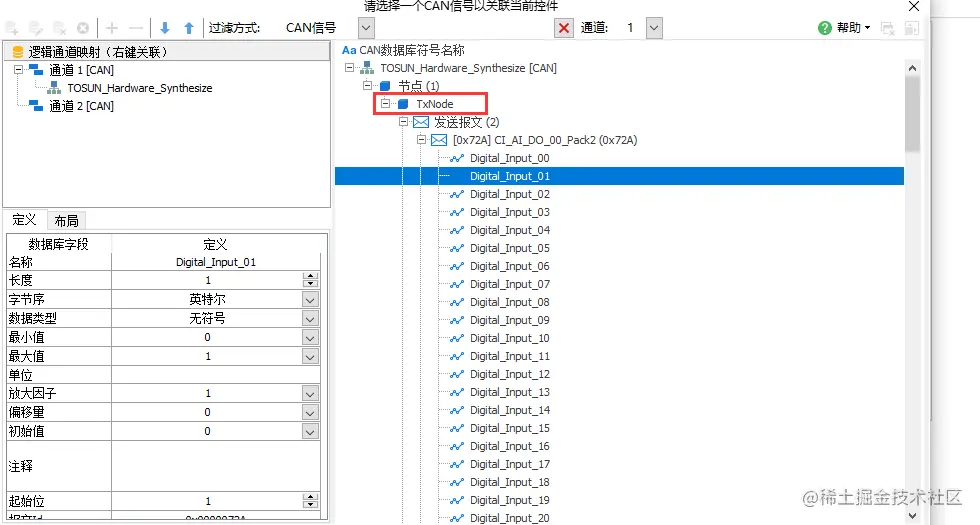Collapse the 发送报文 (2) tree node
980x525 pixels.
tap(404, 122)
